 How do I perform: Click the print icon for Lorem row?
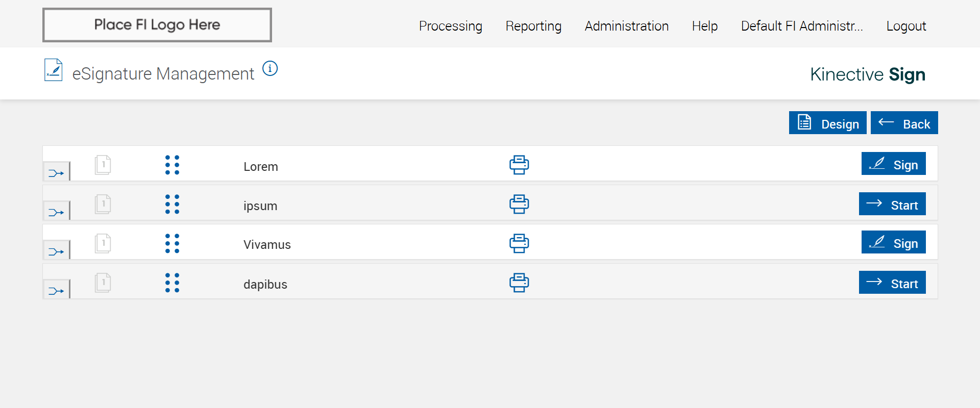click(x=519, y=165)
